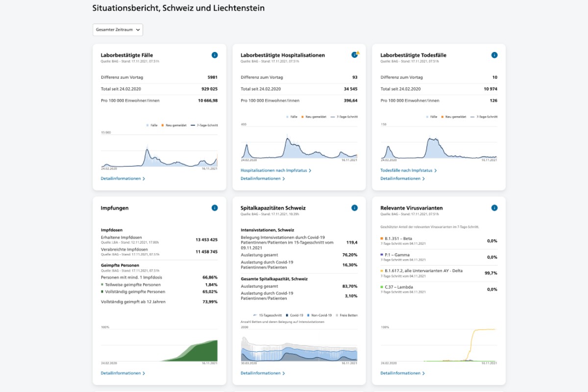This screenshot has width=588, height=392.
Task: Open Detailinformationen under Impfungen card
Action: (123, 373)
